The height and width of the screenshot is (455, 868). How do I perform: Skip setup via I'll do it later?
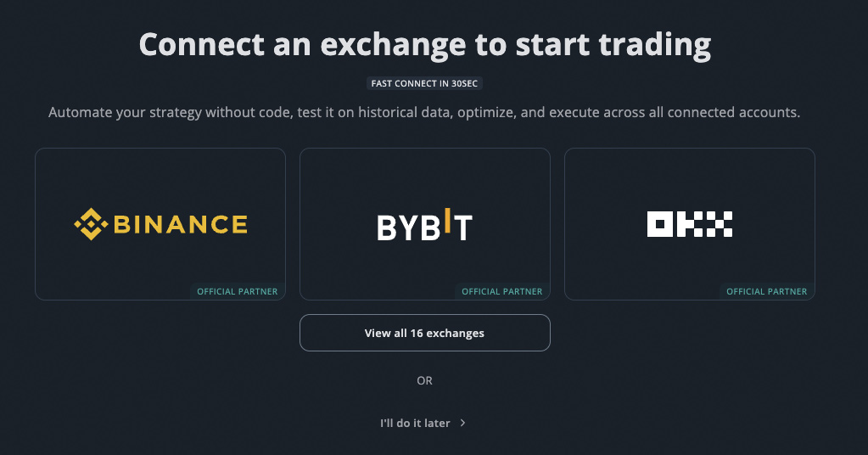click(x=415, y=423)
